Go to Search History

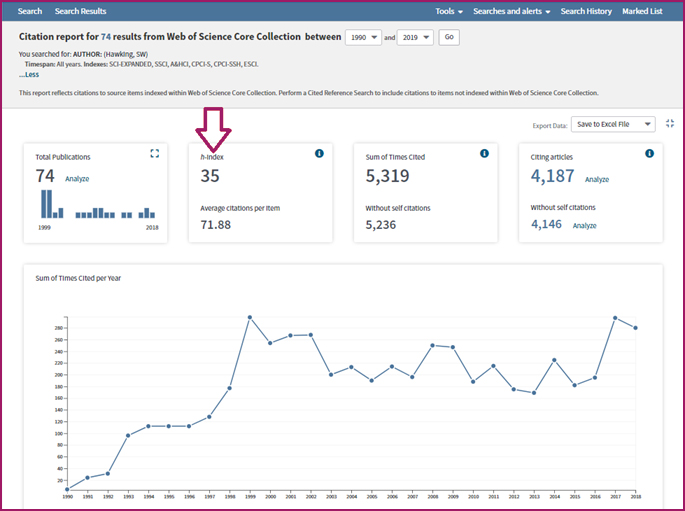[585, 11]
